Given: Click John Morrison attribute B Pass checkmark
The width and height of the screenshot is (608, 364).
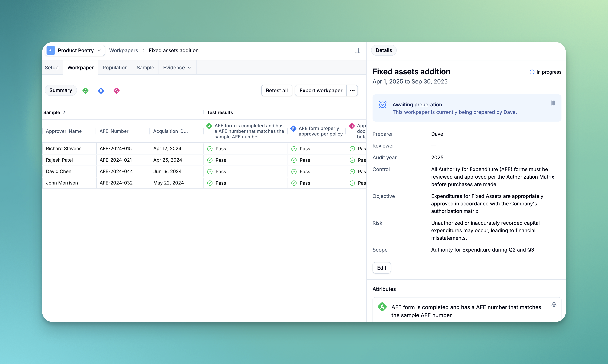Looking at the screenshot, I should (x=294, y=183).
